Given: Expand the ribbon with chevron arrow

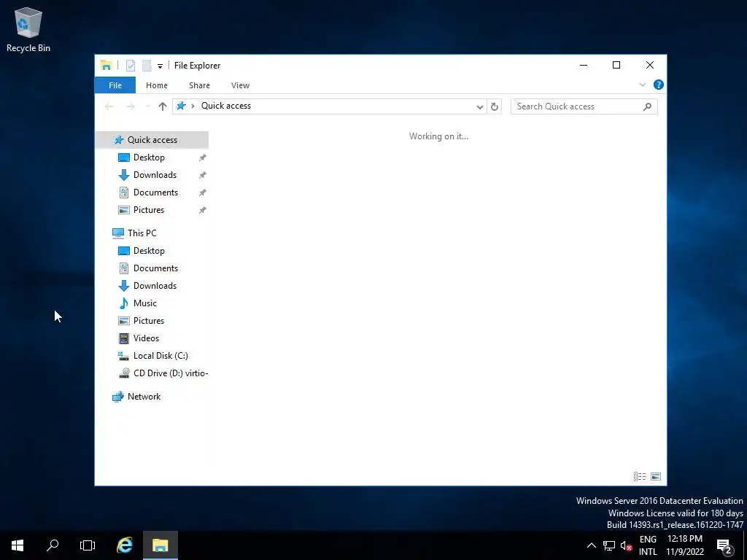Looking at the screenshot, I should (642, 85).
